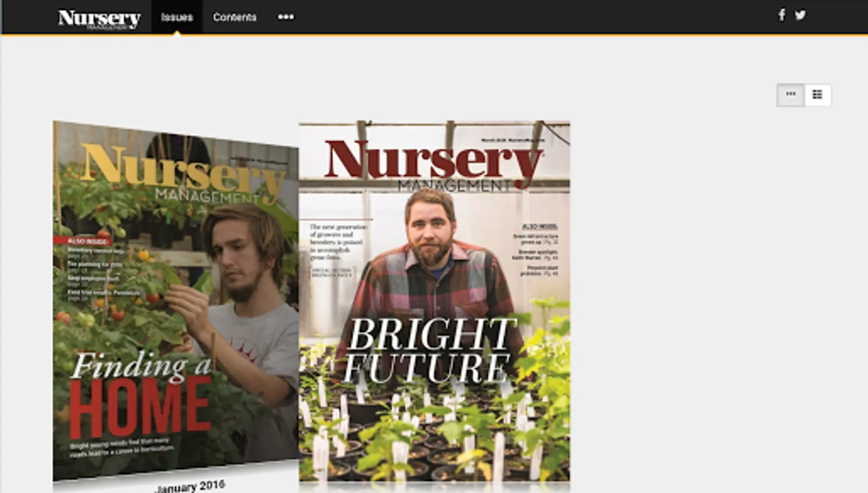Open the Bright Future issue cover
868x493 pixels.
pos(434,301)
